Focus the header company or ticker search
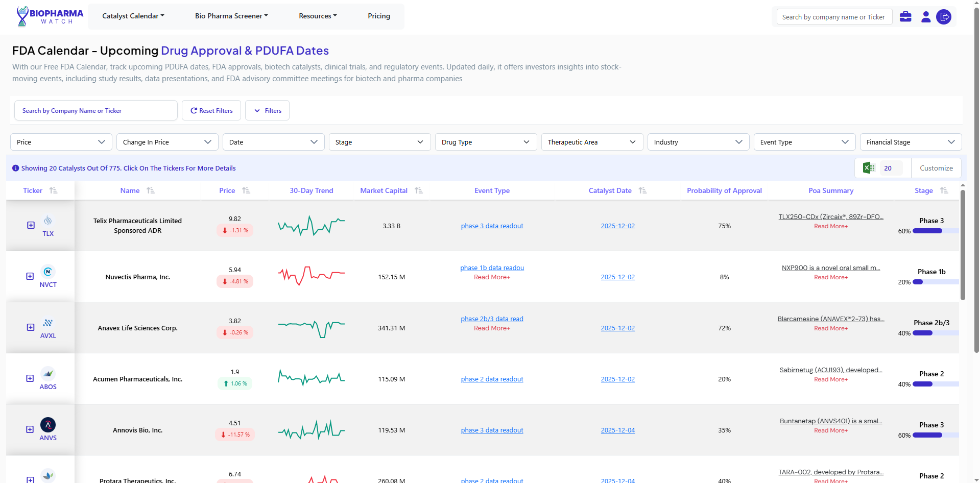The width and height of the screenshot is (980, 483). 834,17
